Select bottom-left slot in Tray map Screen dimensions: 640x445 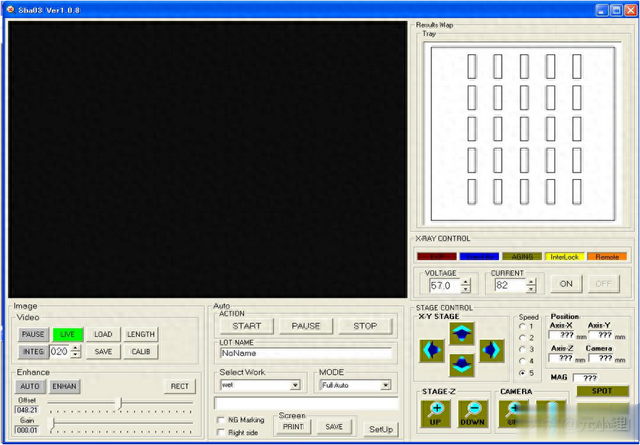(472, 192)
